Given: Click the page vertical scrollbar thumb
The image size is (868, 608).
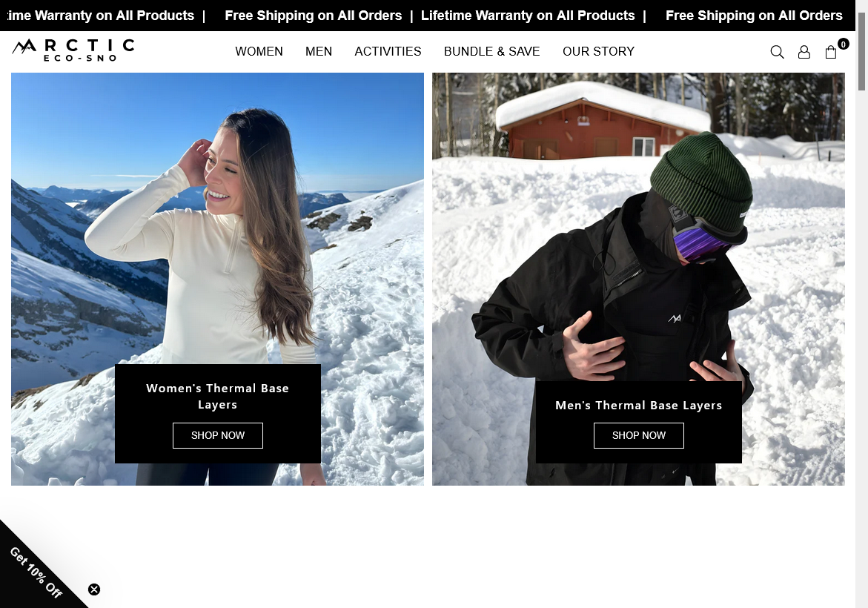Looking at the screenshot, I should (x=861, y=51).
